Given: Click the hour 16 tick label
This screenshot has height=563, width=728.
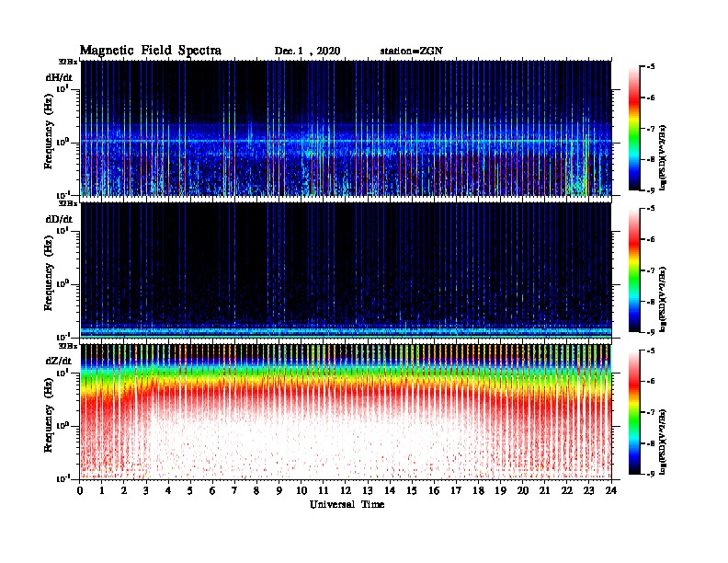Looking at the screenshot, I should [x=434, y=491].
